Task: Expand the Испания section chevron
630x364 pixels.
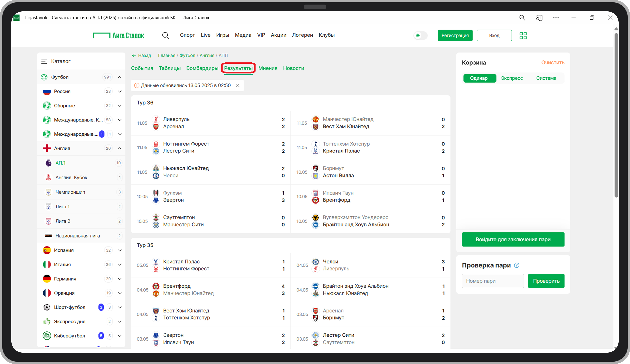Action: tap(120, 250)
